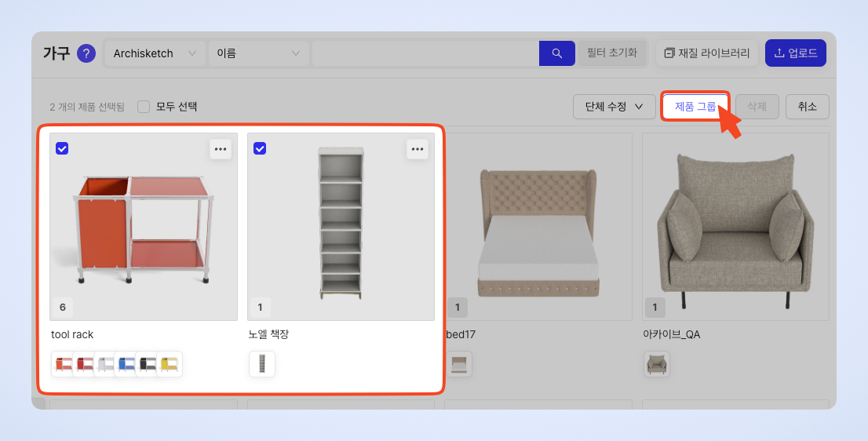Open the Archisketch dropdown
This screenshot has width=868, height=441.
pyautogui.click(x=155, y=53)
